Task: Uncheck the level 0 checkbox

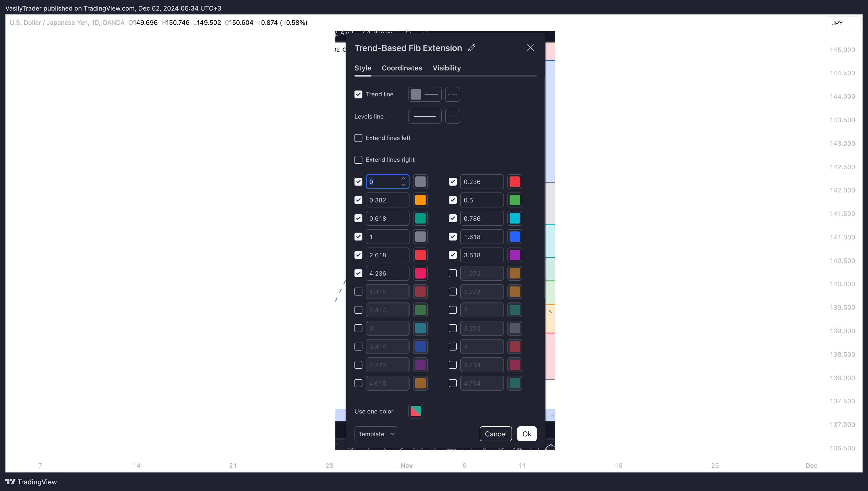Action: tap(358, 182)
